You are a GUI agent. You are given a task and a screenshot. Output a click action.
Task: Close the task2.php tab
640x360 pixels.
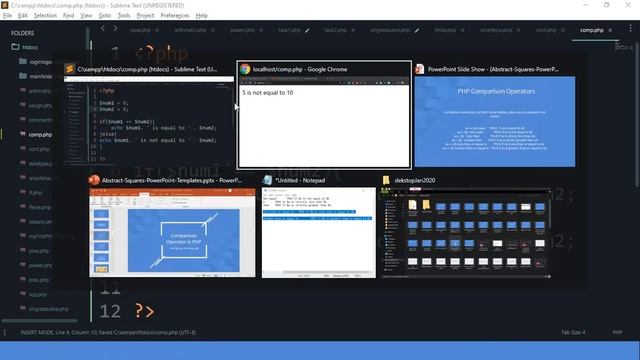point(353,30)
